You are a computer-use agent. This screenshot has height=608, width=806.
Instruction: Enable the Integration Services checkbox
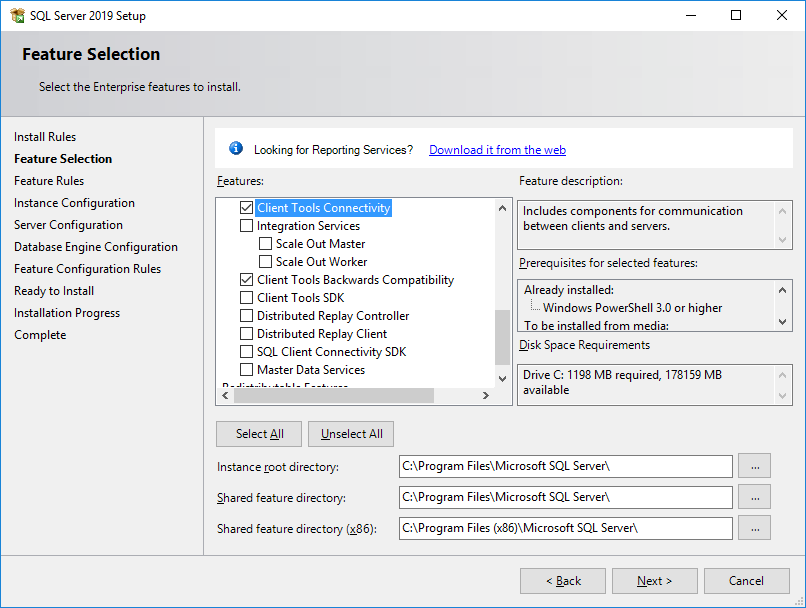[x=247, y=226]
